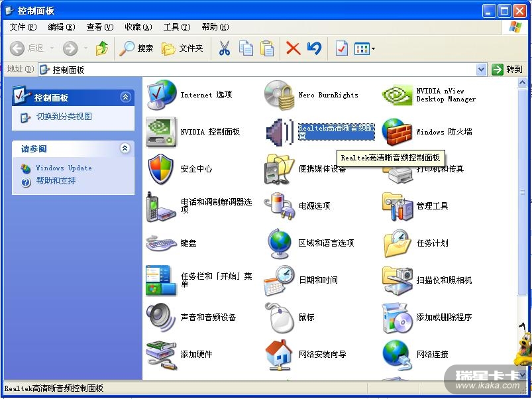Image resolution: width=532 pixels, height=399 pixels.
Task: Open 添加或删除程序 icon
Action: (x=397, y=317)
